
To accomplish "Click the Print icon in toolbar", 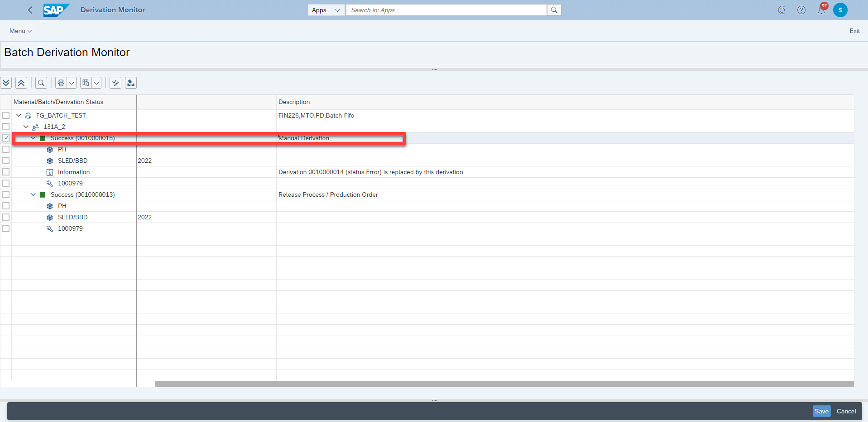I will click(x=61, y=83).
